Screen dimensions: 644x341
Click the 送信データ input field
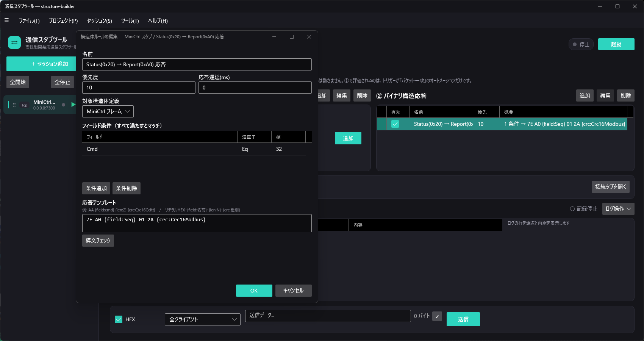tap(328, 316)
